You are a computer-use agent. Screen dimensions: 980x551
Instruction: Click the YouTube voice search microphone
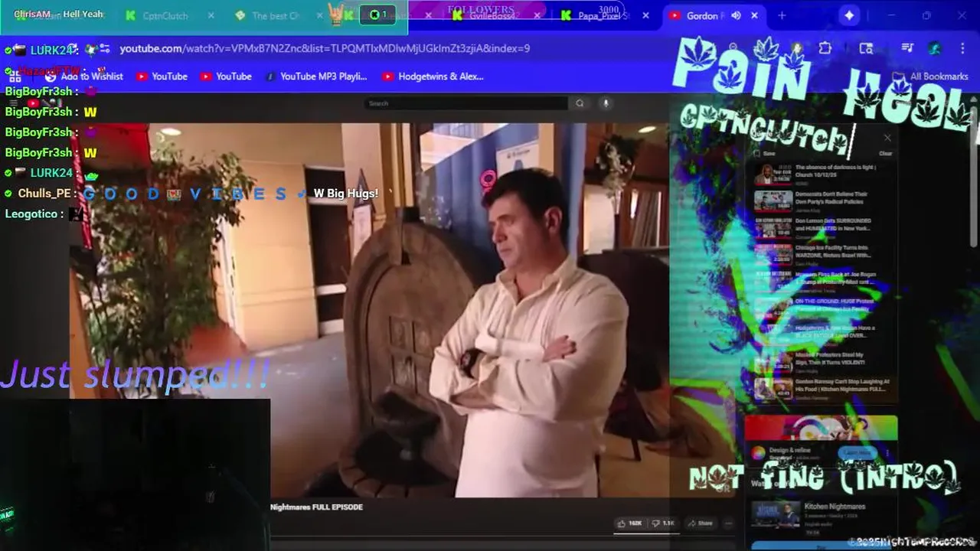click(x=605, y=103)
